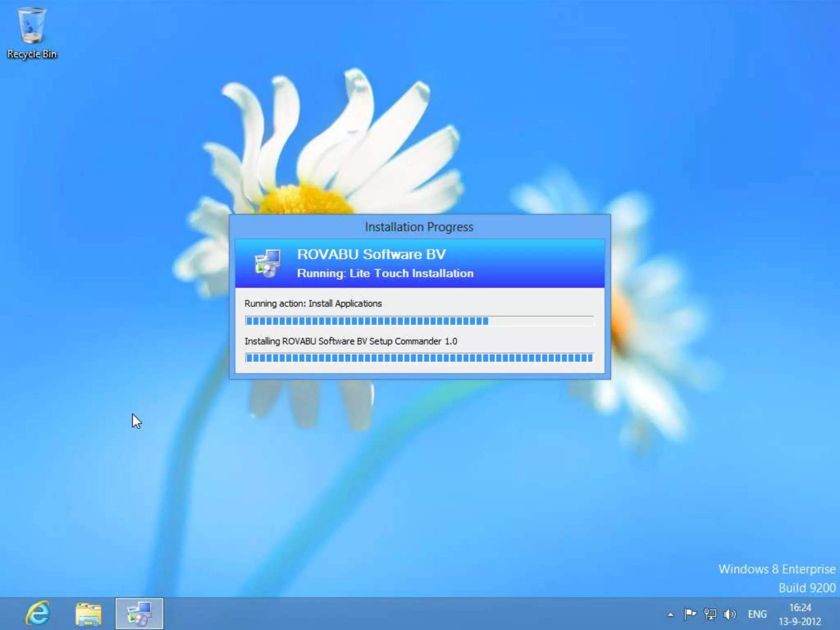Open the Recycle Bin desktop icon
Screen dimensions: 840x630
[32, 26]
